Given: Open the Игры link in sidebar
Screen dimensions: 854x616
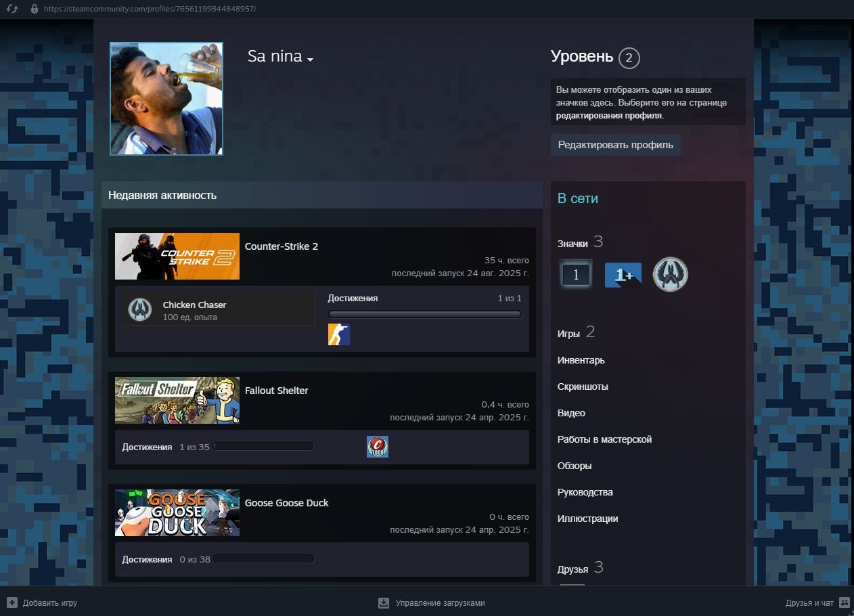Looking at the screenshot, I should (x=568, y=334).
